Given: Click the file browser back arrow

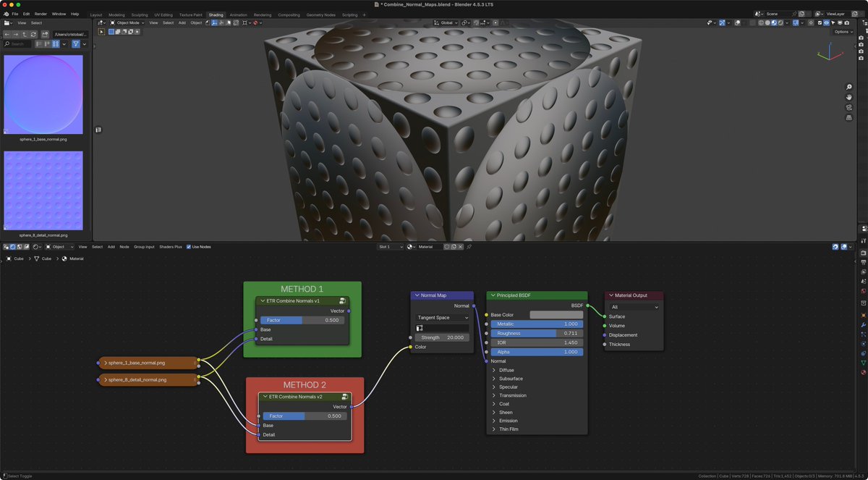Looking at the screenshot, I should tap(7, 35).
